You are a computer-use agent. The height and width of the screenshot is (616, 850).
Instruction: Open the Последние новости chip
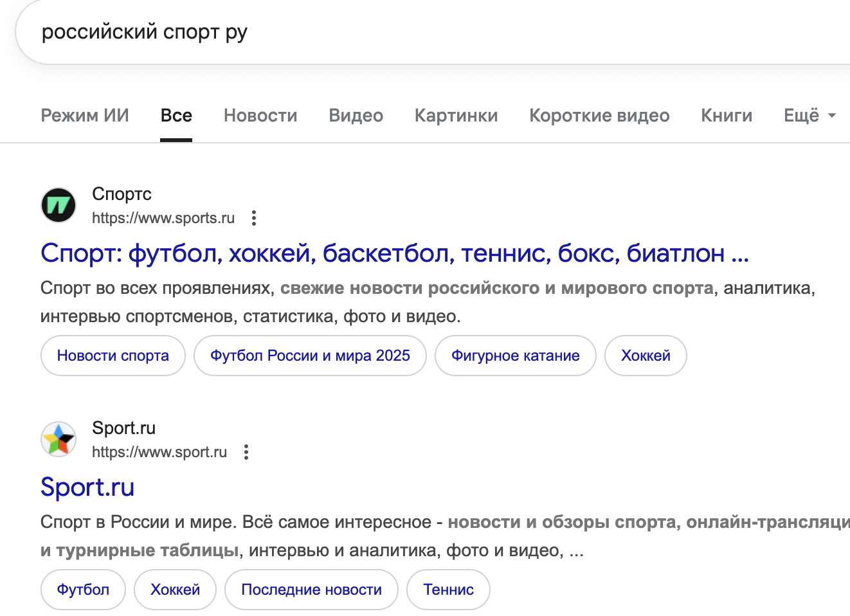point(311,590)
